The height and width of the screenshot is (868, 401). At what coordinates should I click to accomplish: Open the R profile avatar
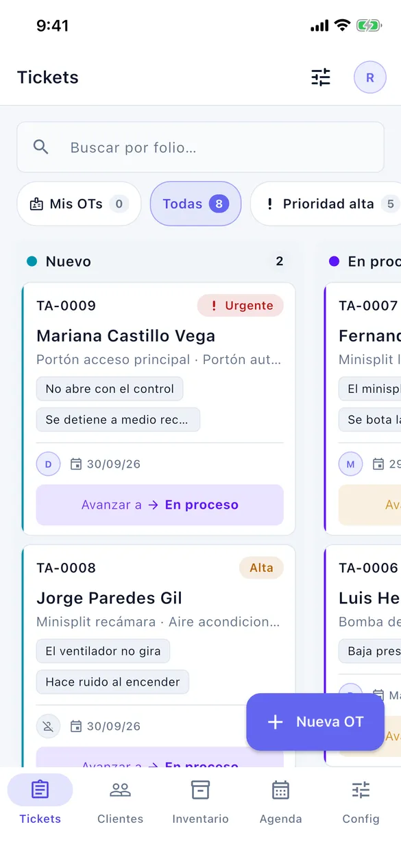[370, 77]
